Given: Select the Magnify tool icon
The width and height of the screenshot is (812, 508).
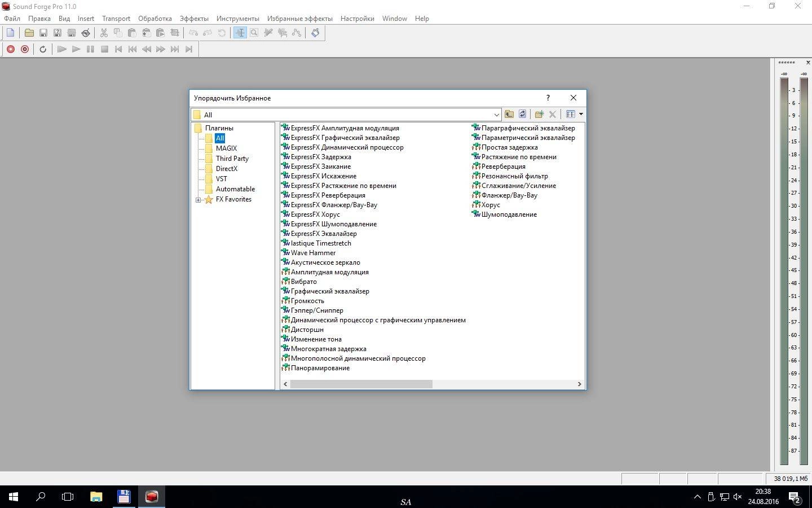Looking at the screenshot, I should (x=254, y=33).
